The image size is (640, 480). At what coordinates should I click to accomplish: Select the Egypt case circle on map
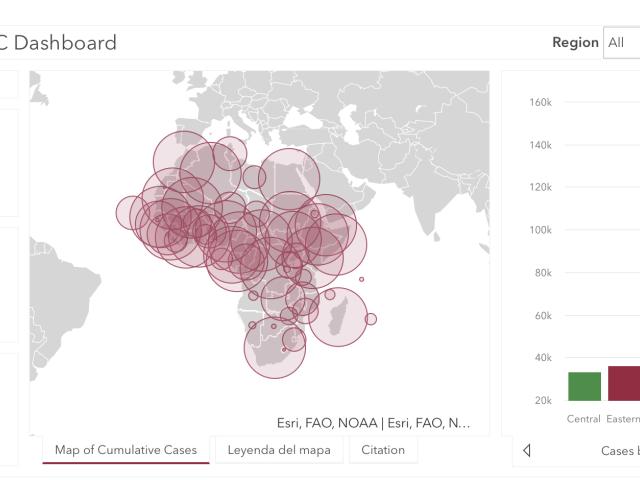point(289,179)
